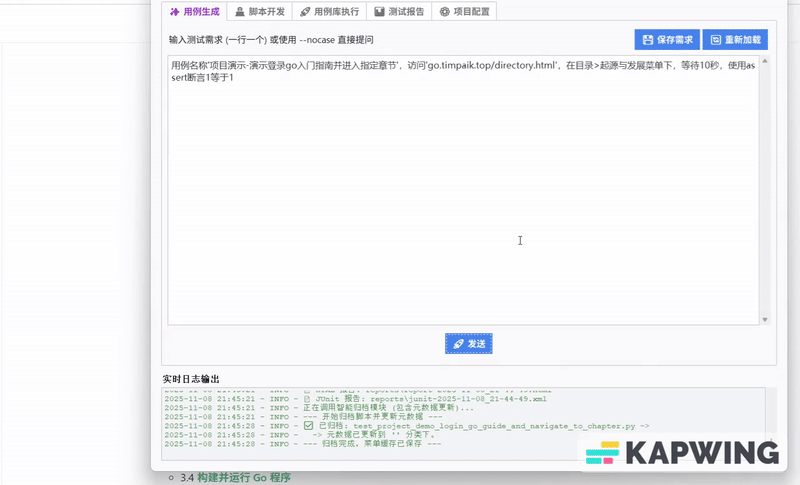Send the requirement with 发送 button

pyautogui.click(x=469, y=344)
